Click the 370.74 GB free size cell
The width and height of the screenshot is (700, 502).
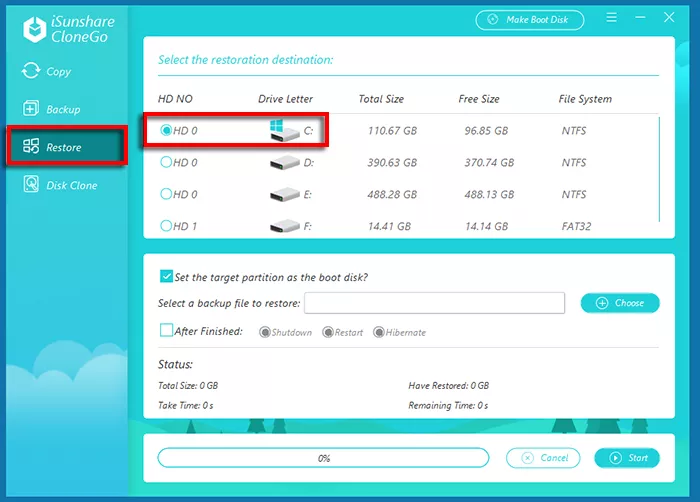pyautogui.click(x=489, y=162)
